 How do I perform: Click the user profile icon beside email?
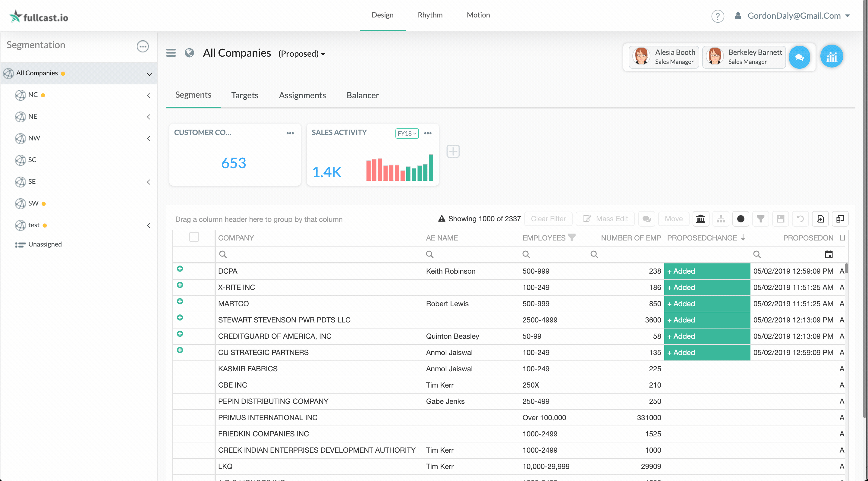737,16
